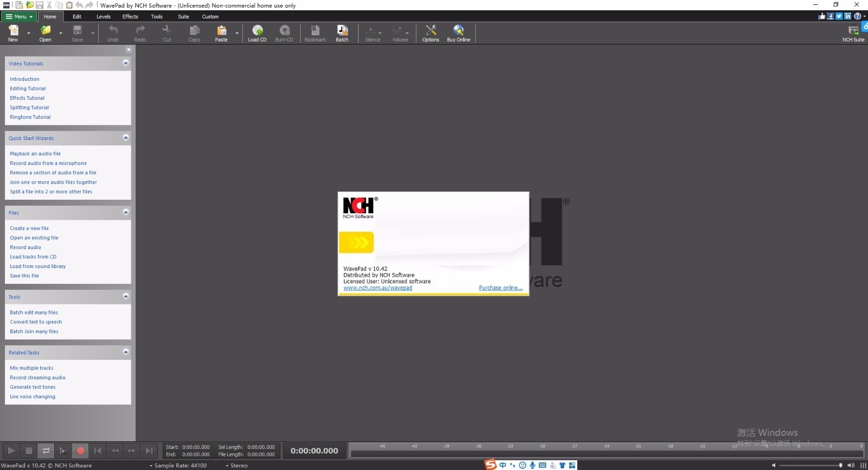Close the left sidebar panel
Screen dimensions: 868x470
[x=129, y=49]
